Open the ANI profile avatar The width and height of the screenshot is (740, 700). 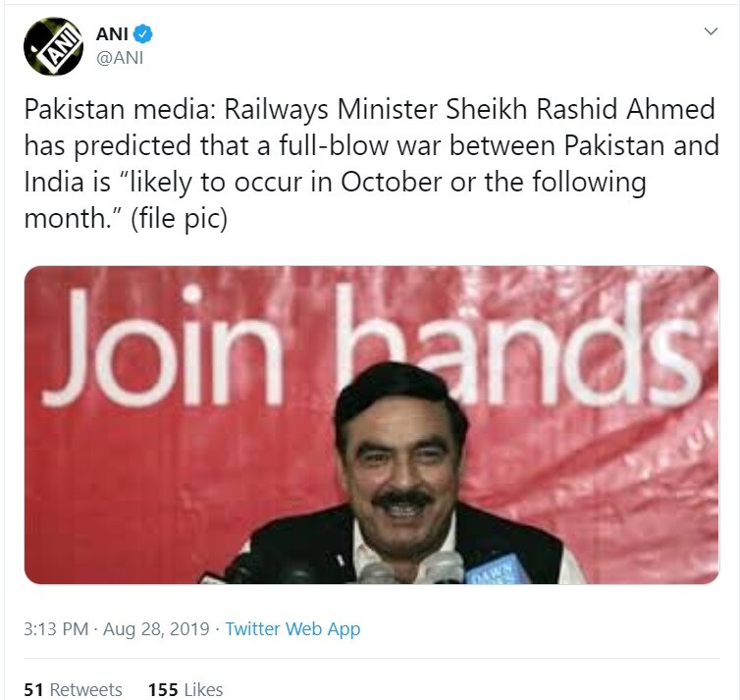point(53,46)
